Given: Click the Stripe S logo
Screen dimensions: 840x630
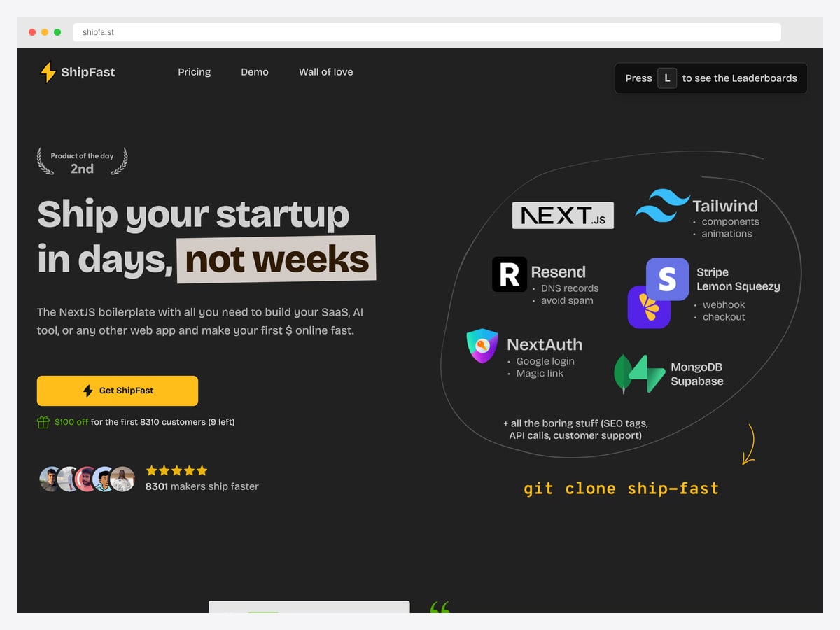Looking at the screenshot, I should pyautogui.click(x=668, y=279).
